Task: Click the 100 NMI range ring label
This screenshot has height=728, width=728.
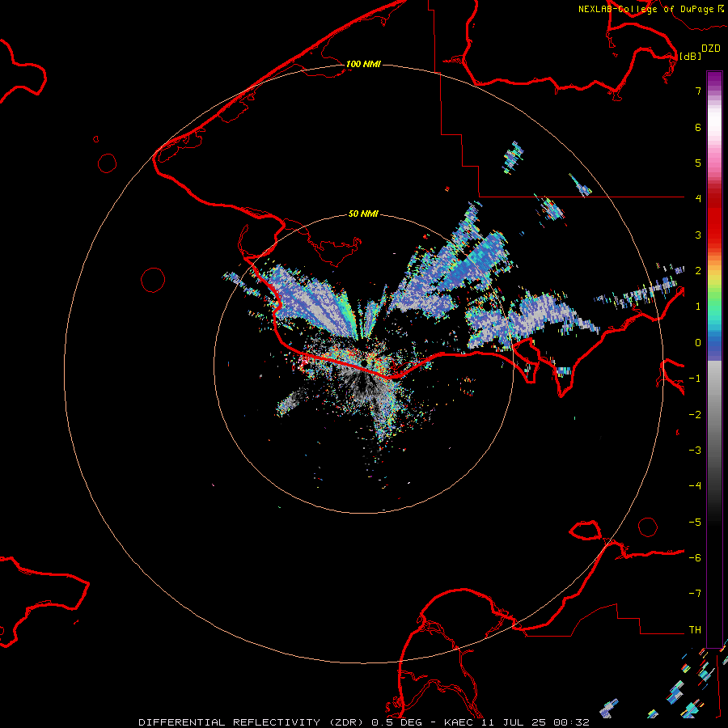Action: (363, 64)
